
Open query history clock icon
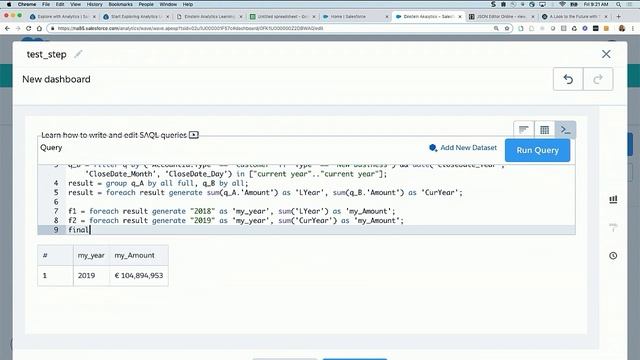[x=613, y=256]
